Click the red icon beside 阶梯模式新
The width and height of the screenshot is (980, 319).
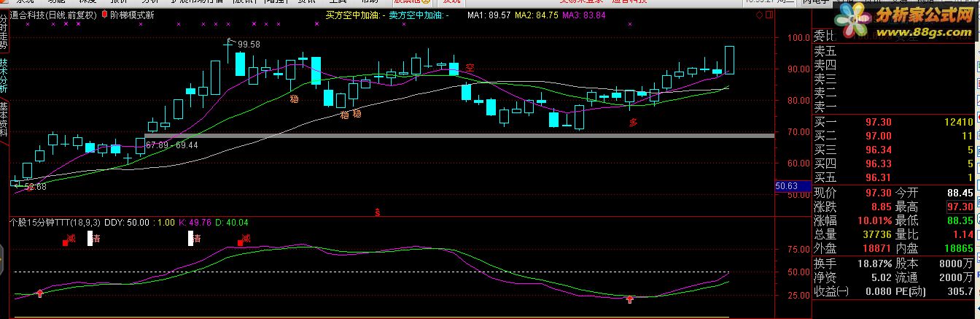(104, 15)
